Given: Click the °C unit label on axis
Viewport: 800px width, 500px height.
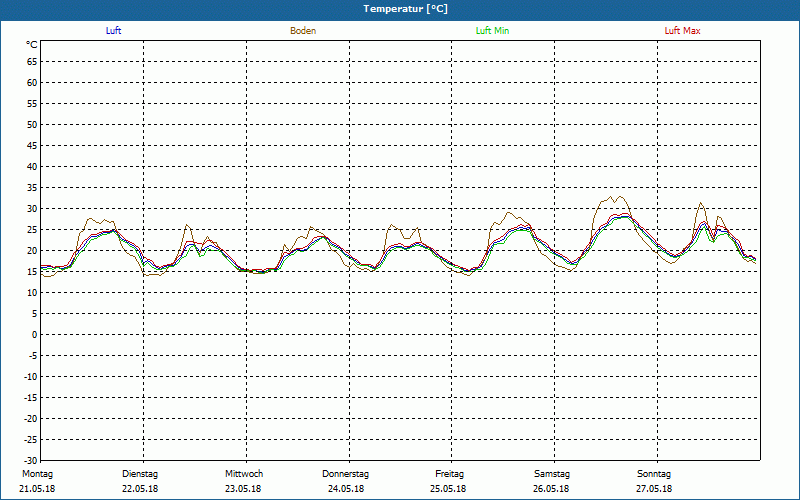Looking at the screenshot, I should [32, 45].
